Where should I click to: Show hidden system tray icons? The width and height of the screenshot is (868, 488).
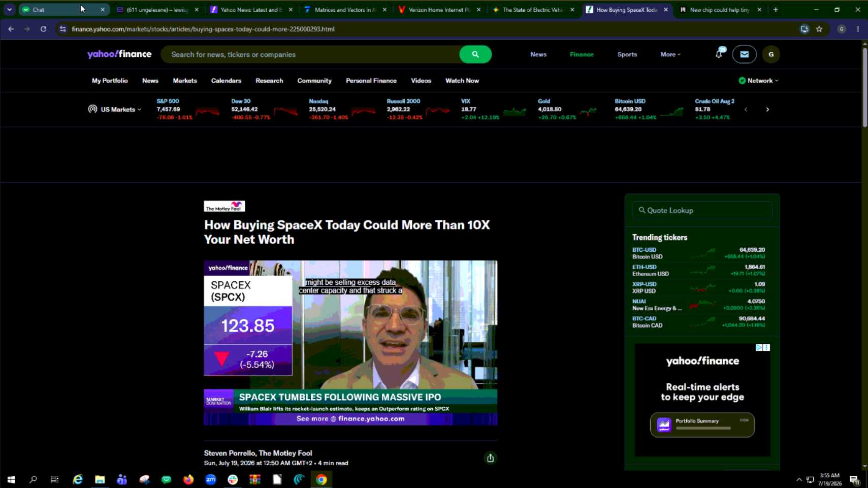click(x=799, y=479)
